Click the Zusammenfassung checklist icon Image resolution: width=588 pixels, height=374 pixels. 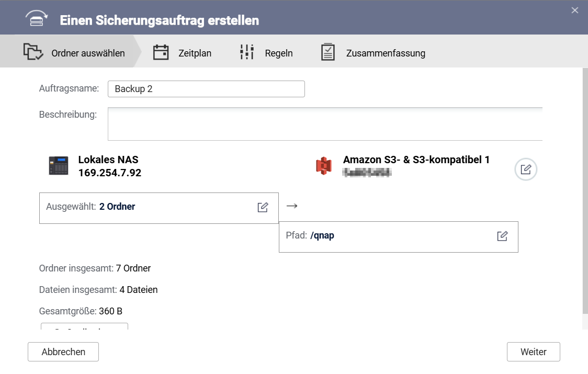click(x=328, y=52)
